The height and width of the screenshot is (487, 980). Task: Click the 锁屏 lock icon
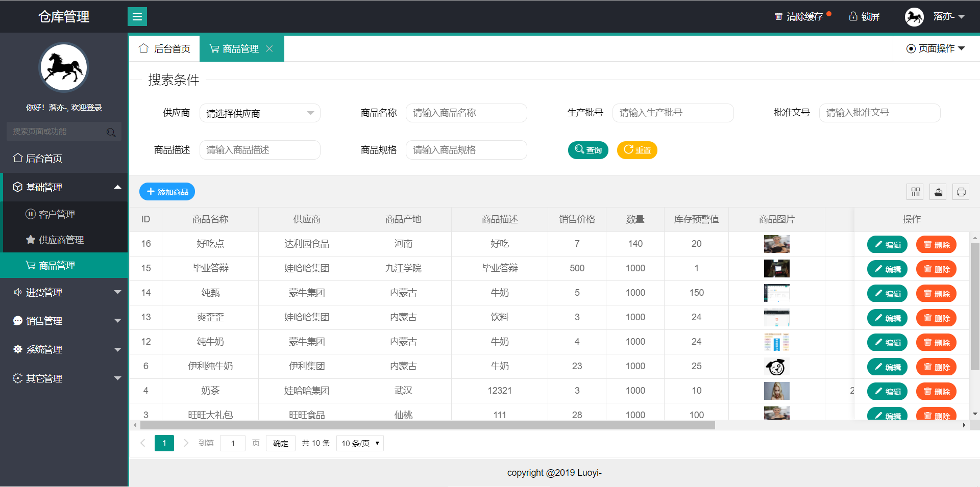click(853, 16)
